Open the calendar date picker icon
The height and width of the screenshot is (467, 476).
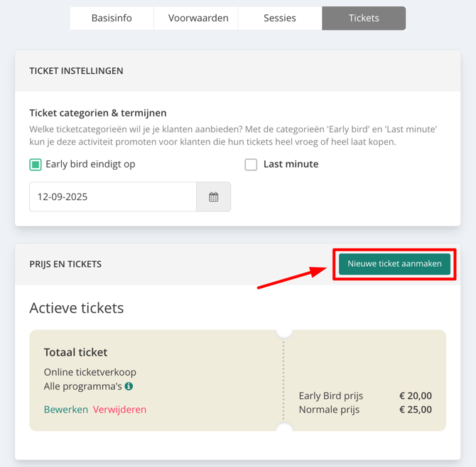tap(213, 197)
